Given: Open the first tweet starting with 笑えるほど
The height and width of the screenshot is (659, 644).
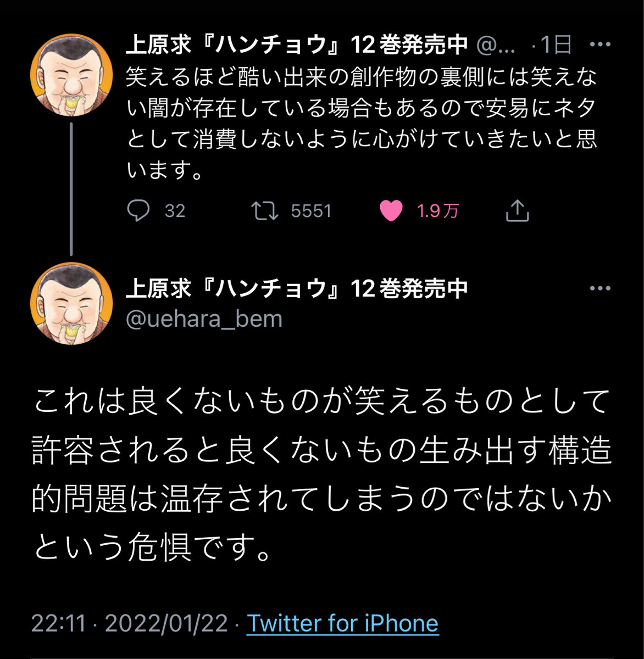Looking at the screenshot, I should (x=361, y=124).
